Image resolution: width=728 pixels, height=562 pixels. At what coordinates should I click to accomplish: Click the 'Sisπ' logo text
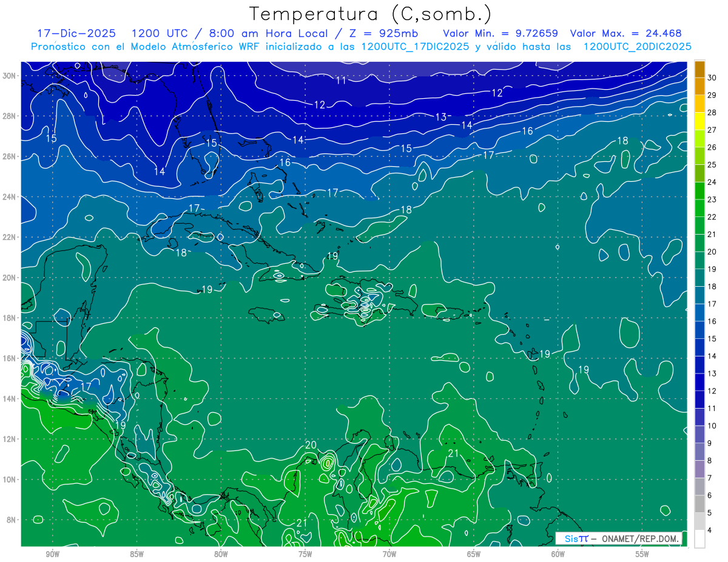tap(576, 538)
